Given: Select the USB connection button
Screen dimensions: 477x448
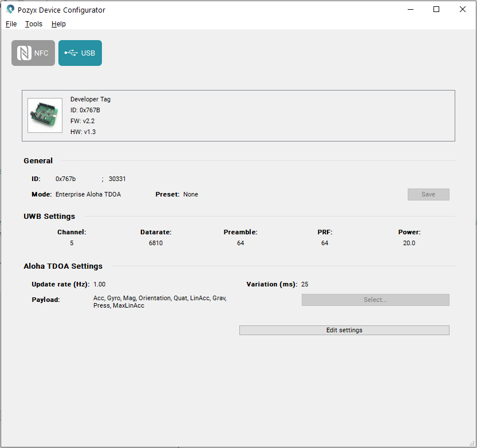Looking at the screenshot, I should [80, 53].
